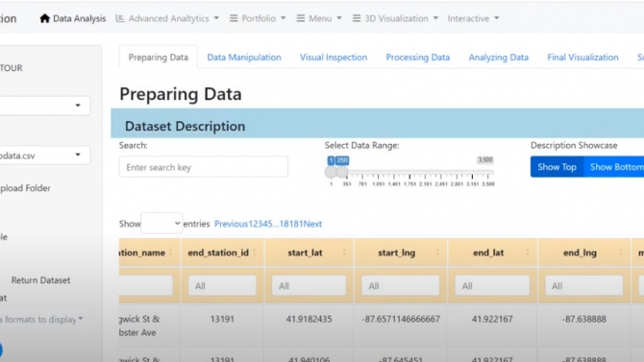Click Return Dataset in sidebar
The width and height of the screenshot is (644, 362).
[x=40, y=280]
